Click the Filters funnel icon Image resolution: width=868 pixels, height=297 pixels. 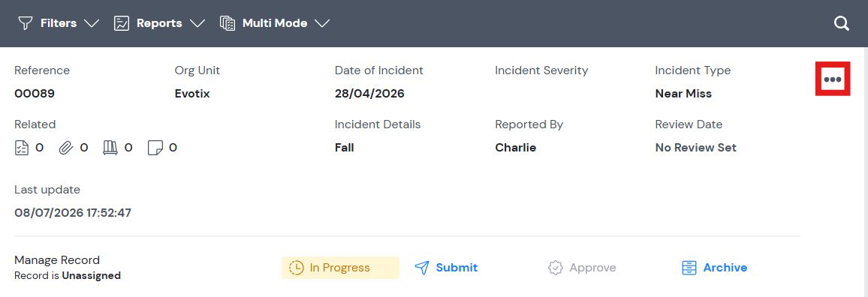[26, 23]
